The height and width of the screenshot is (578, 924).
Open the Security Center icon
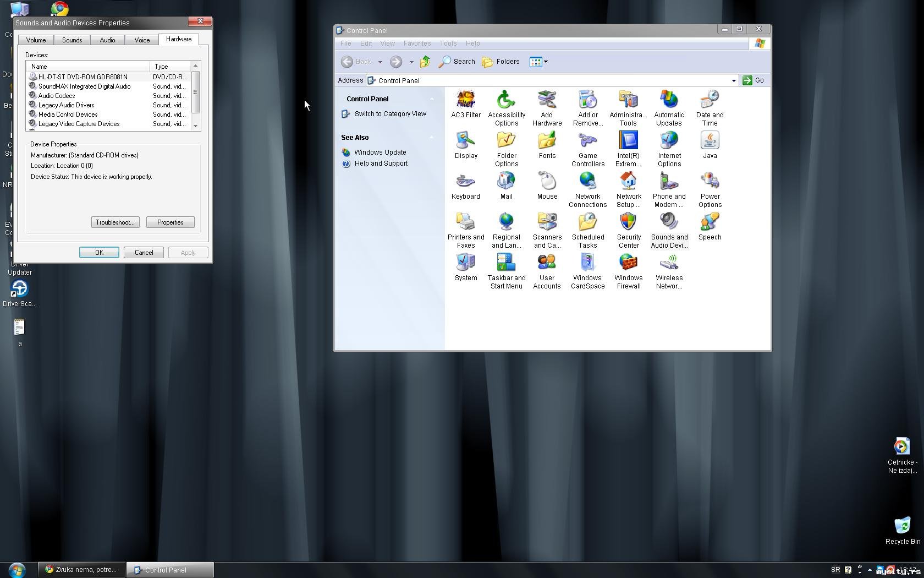coord(628,223)
